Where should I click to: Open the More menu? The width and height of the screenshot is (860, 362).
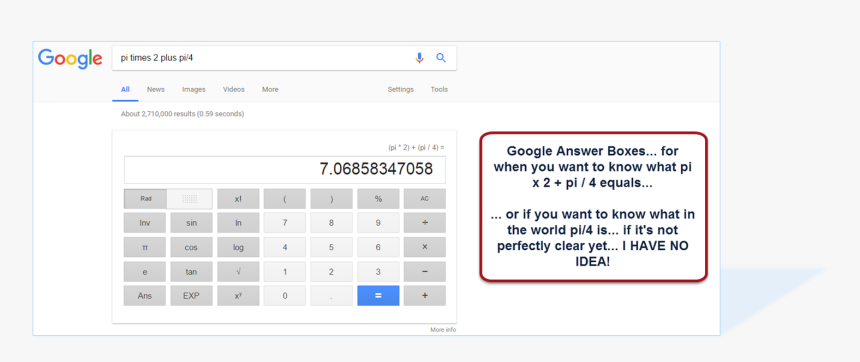click(270, 89)
